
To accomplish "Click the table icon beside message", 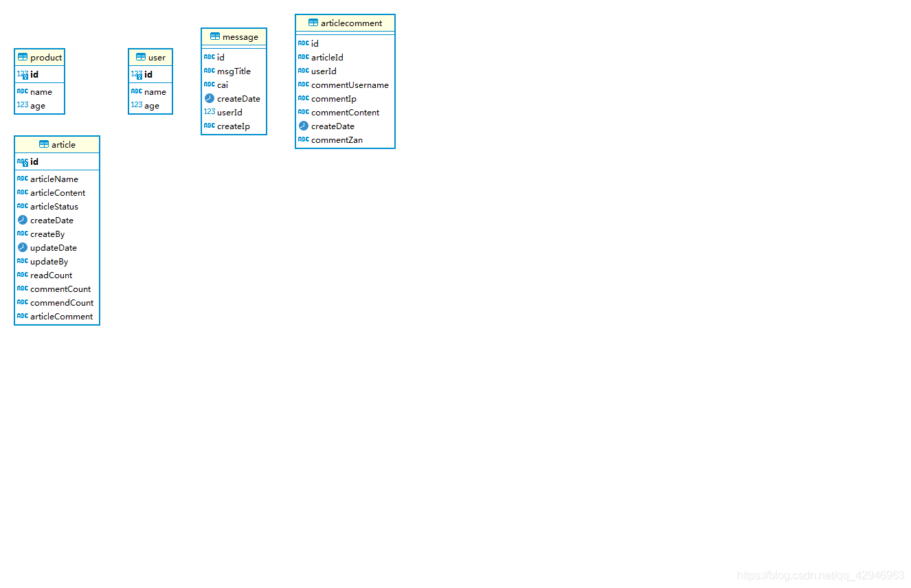I will click(215, 36).
